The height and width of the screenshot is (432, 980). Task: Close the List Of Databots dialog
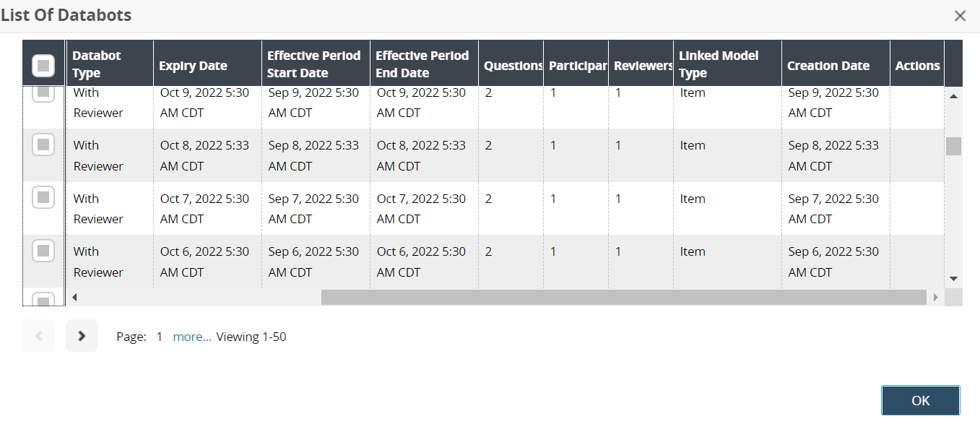[960, 16]
